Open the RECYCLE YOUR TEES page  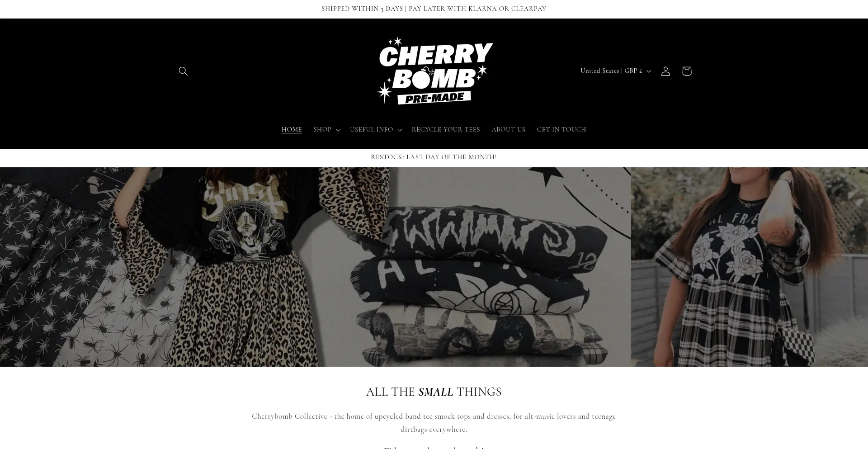click(x=446, y=129)
